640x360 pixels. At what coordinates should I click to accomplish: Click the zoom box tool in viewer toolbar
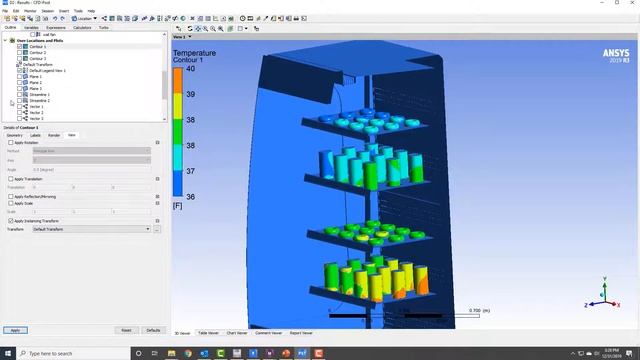coord(205,29)
